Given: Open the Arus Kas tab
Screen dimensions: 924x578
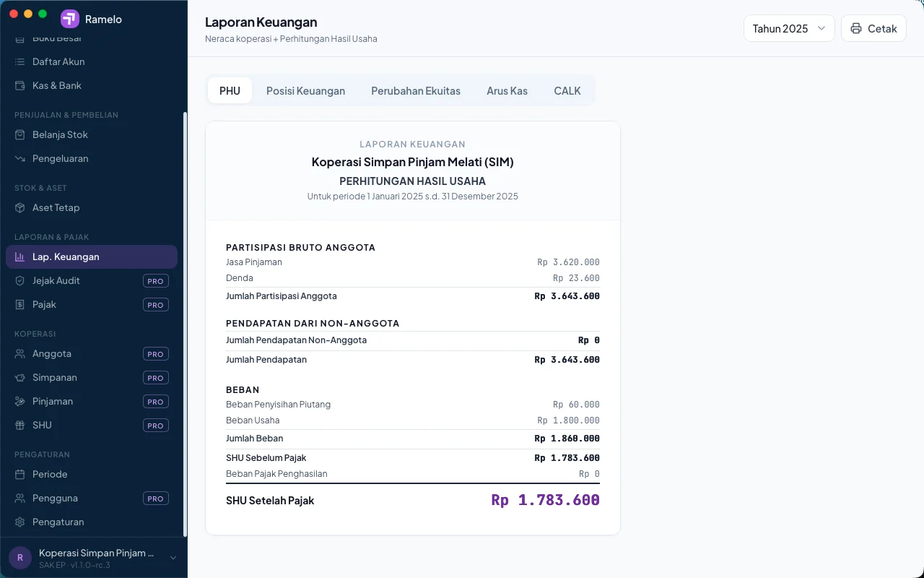Looking at the screenshot, I should coord(507,90).
